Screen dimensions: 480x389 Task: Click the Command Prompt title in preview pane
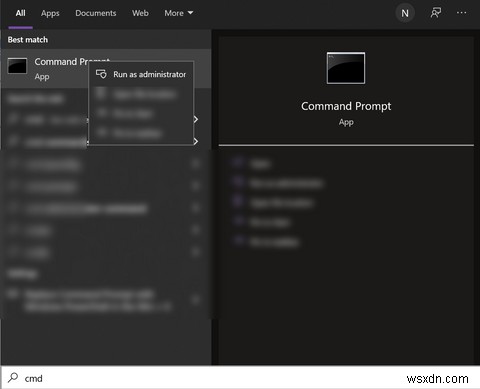click(x=346, y=106)
